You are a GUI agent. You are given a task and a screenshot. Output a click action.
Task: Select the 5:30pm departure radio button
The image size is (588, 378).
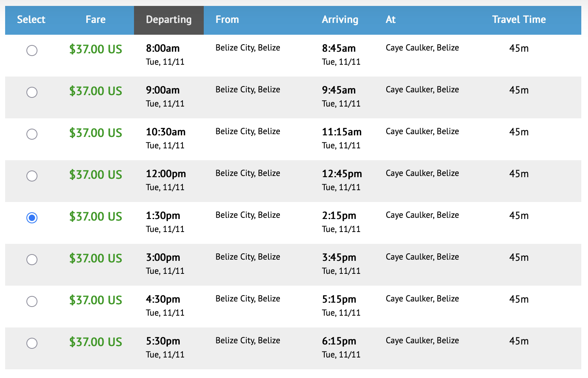click(32, 343)
